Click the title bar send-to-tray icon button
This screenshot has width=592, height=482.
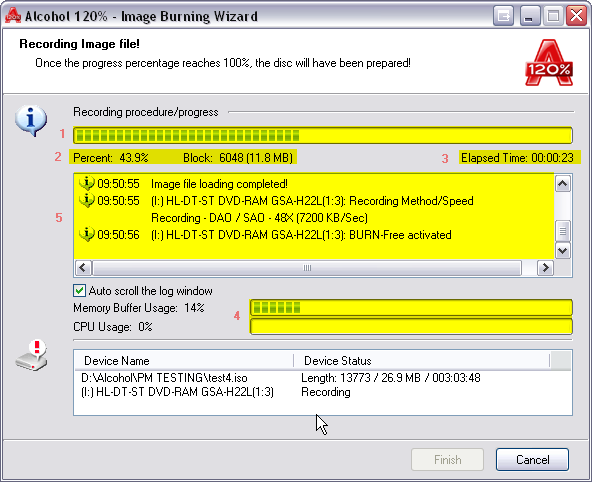[503, 16]
